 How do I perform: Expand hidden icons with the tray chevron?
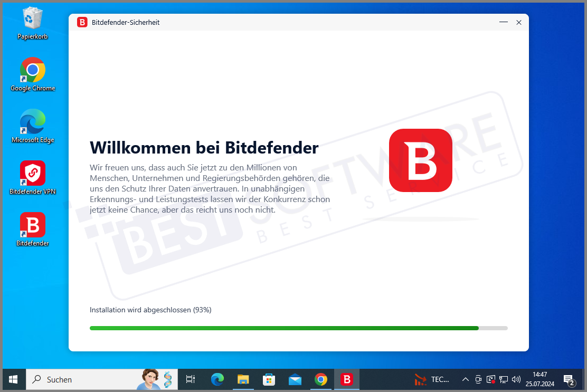tap(466, 379)
